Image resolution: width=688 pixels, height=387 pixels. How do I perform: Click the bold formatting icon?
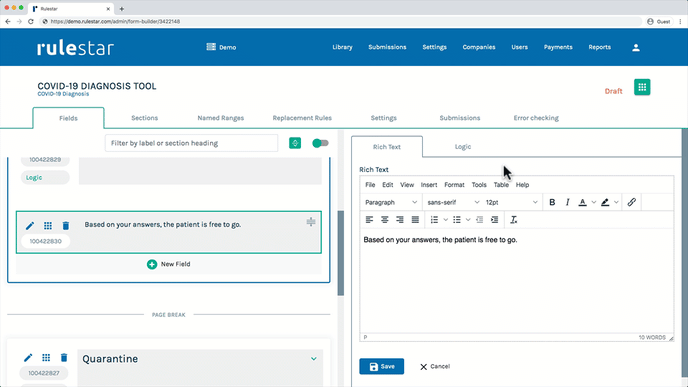tap(552, 202)
